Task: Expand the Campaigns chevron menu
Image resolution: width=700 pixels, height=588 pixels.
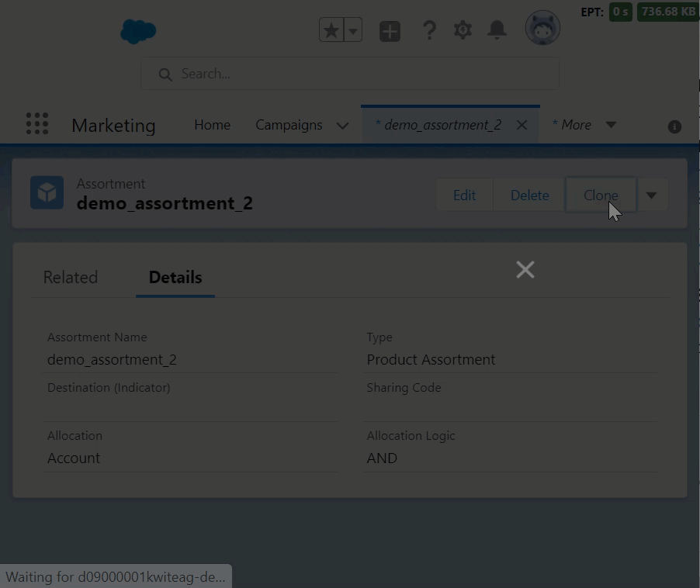Action: tap(342, 126)
